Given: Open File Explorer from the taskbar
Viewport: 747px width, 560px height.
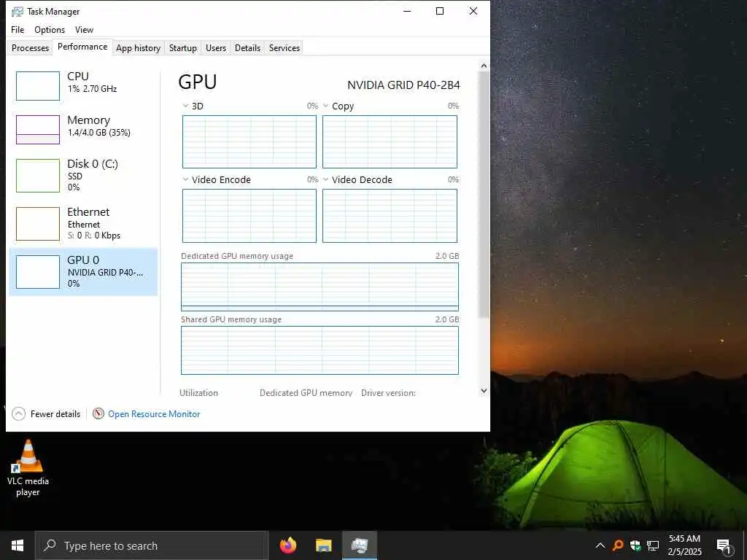Looking at the screenshot, I should [323, 545].
